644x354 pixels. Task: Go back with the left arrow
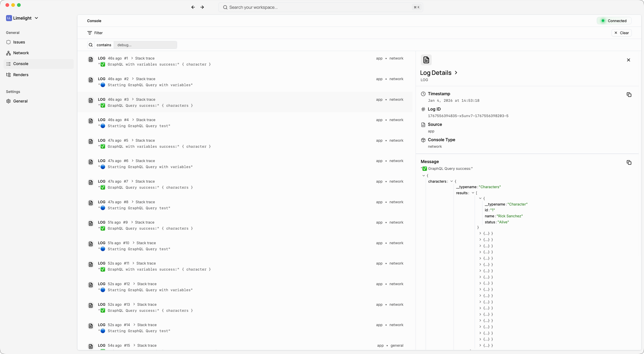[x=193, y=7]
